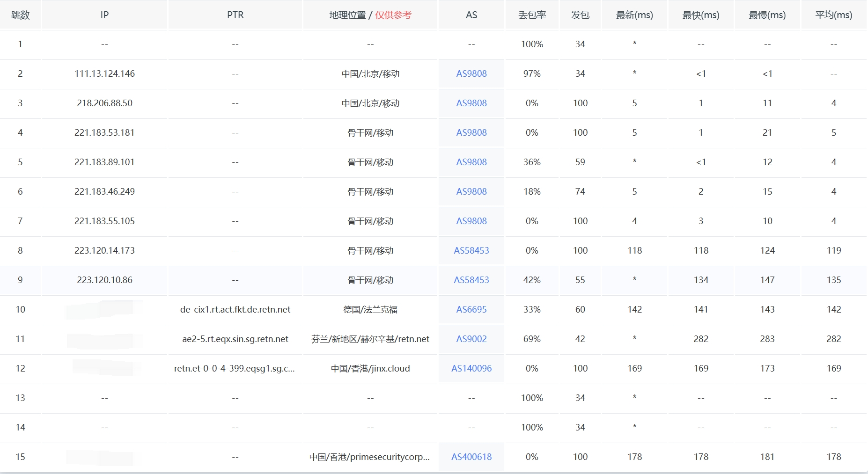Select the 18% packet loss value
The height and width of the screenshot is (474, 868).
pos(532,191)
